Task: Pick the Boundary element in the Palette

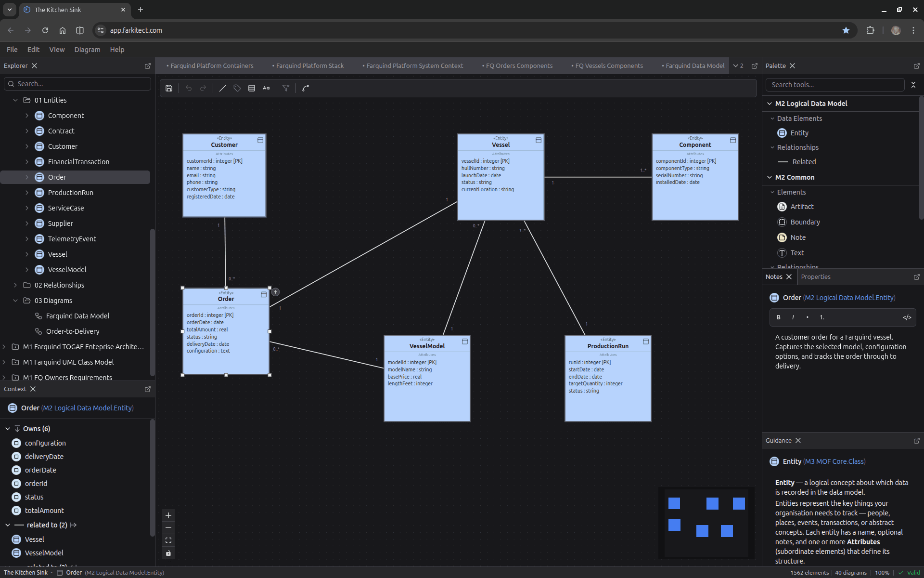Action: point(798,222)
